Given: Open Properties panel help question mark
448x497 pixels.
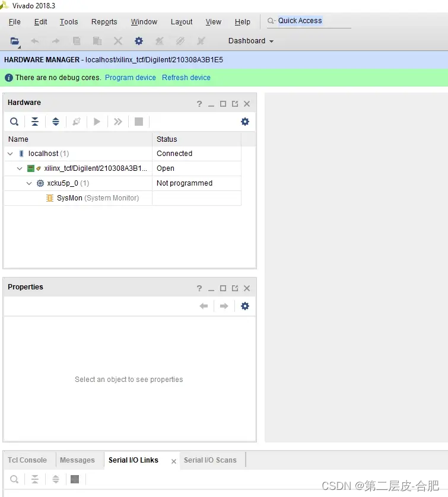Looking at the screenshot, I should pyautogui.click(x=199, y=288).
